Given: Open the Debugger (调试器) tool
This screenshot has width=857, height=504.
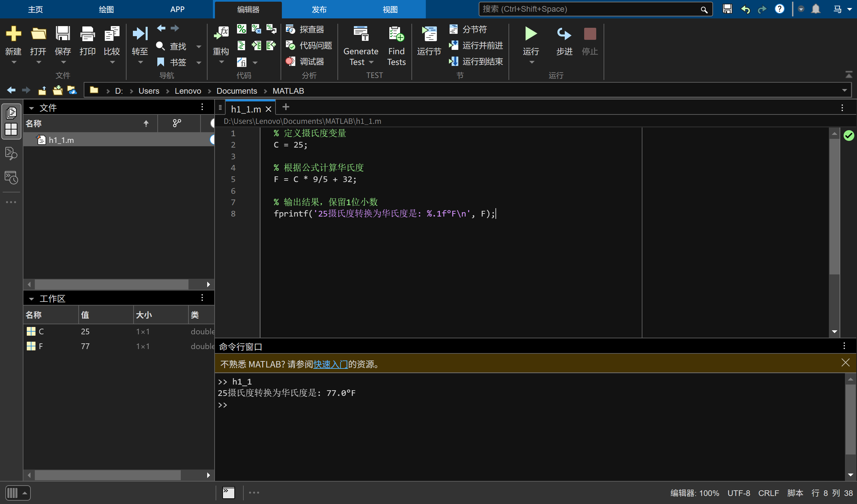Looking at the screenshot, I should pos(305,62).
